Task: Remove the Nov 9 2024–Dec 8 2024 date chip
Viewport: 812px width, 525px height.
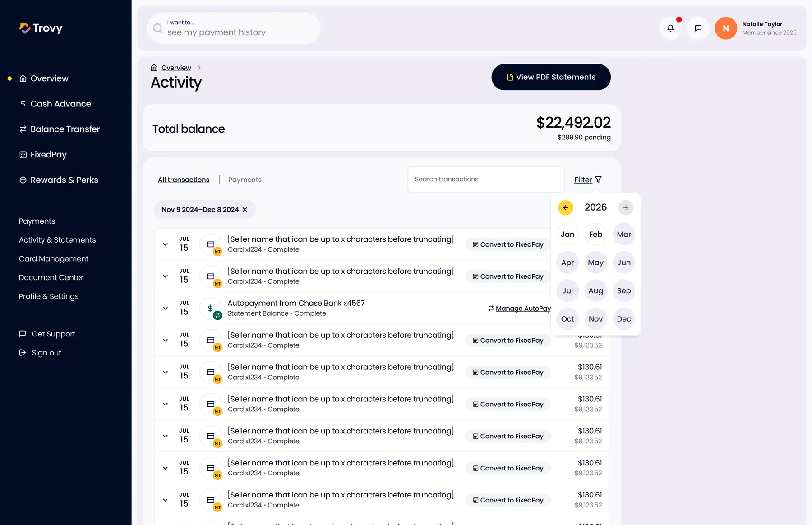Action: pos(245,210)
